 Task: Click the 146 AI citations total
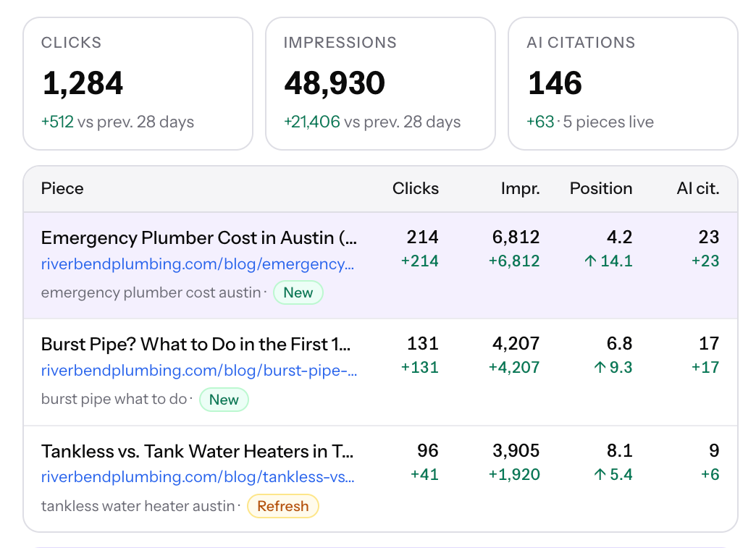[x=555, y=83]
